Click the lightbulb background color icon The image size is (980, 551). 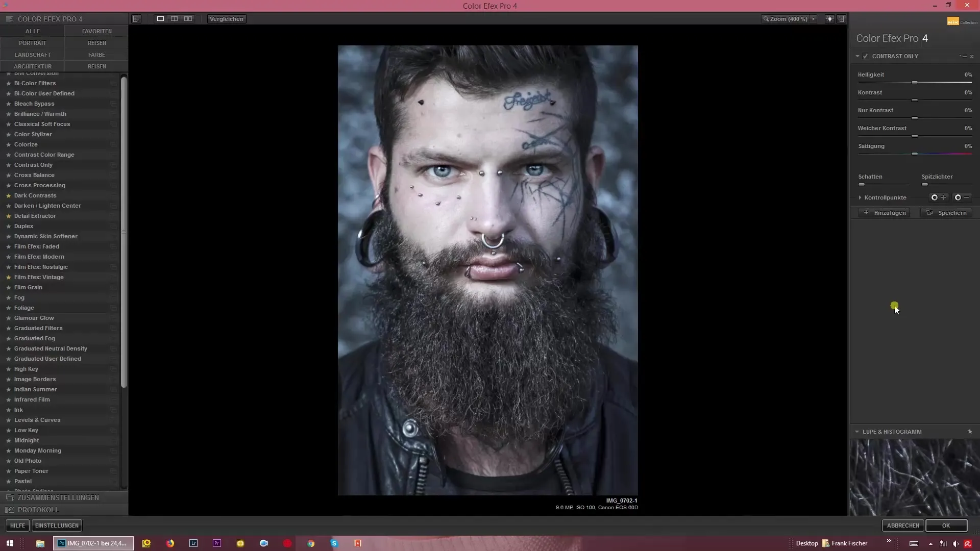coord(830,19)
